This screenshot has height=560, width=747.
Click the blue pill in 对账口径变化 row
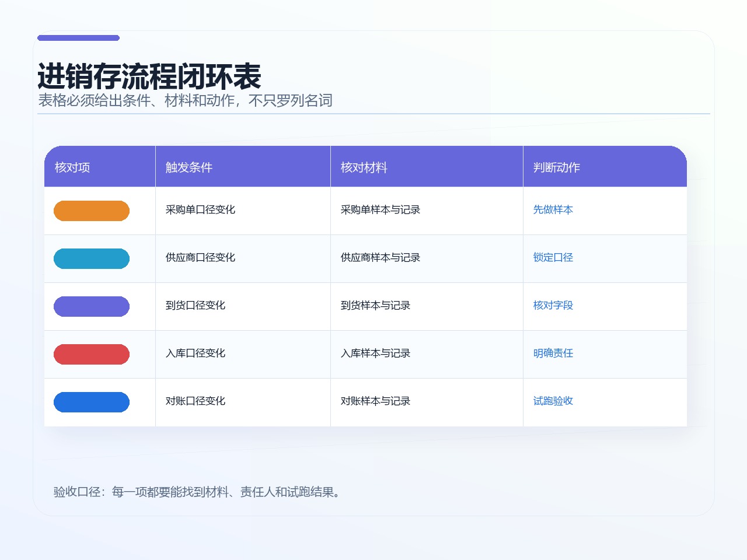[x=92, y=402]
